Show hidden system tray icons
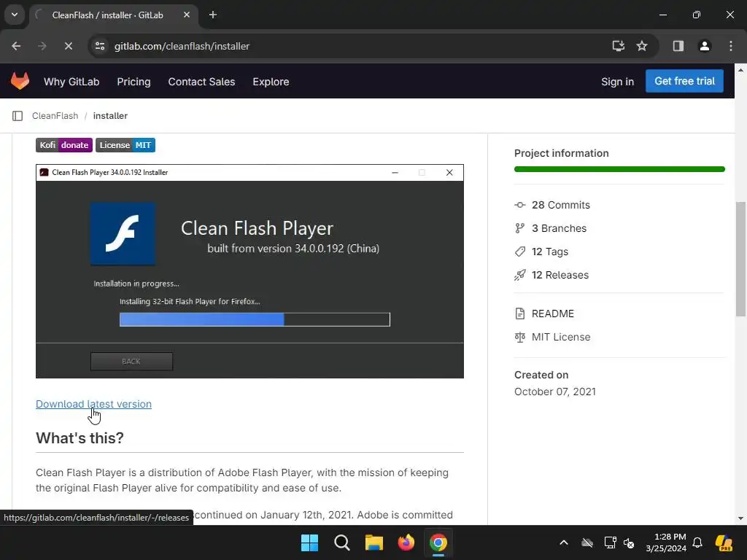The image size is (747, 560). (564, 542)
